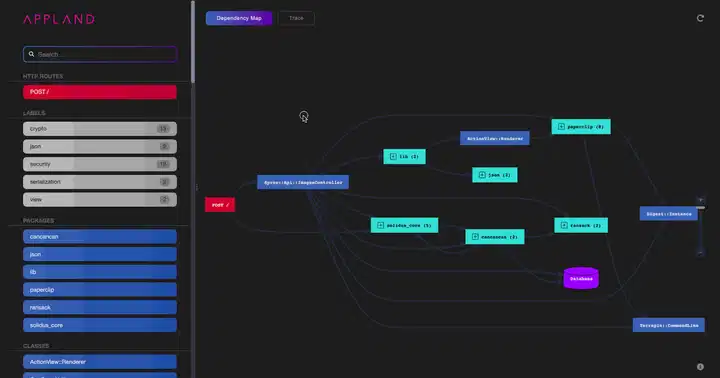
Task: Select the Terrapin::CommandLine node
Action: (x=669, y=325)
